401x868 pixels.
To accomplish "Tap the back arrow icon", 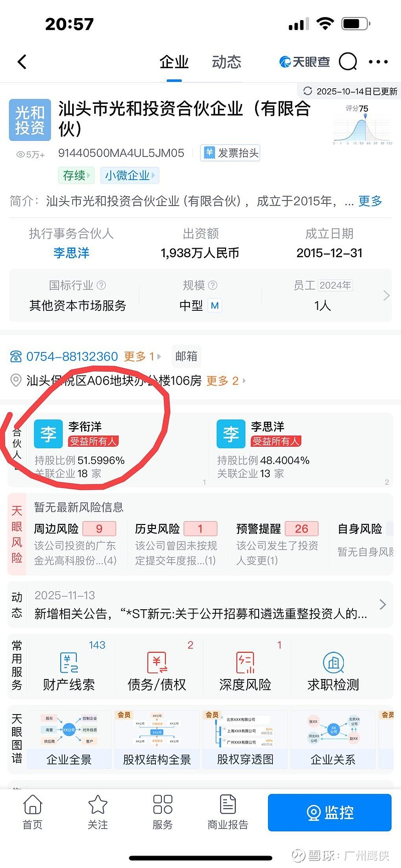I will click(22, 62).
